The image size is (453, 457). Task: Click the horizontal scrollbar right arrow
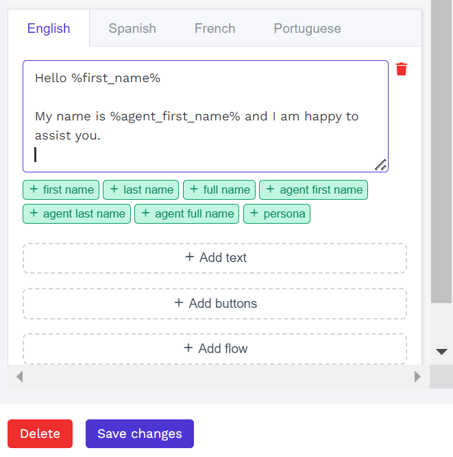(417, 377)
